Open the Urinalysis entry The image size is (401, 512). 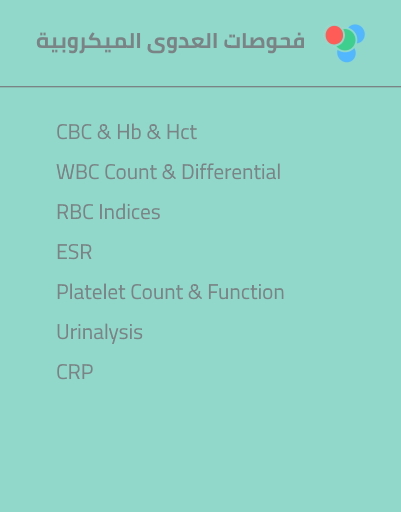point(99,333)
